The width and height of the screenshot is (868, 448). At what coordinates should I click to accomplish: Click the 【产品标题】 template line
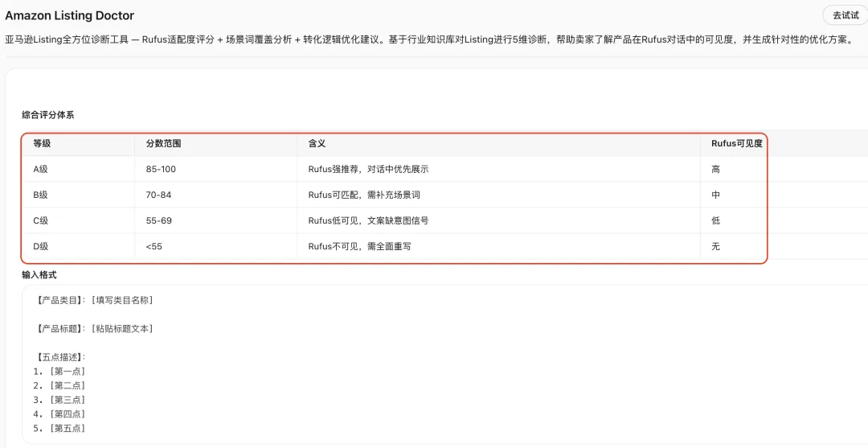point(95,328)
